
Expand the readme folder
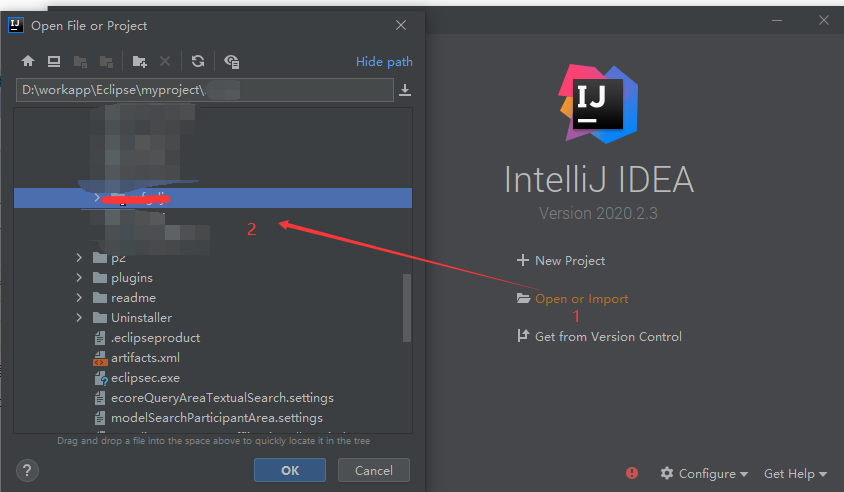point(79,298)
